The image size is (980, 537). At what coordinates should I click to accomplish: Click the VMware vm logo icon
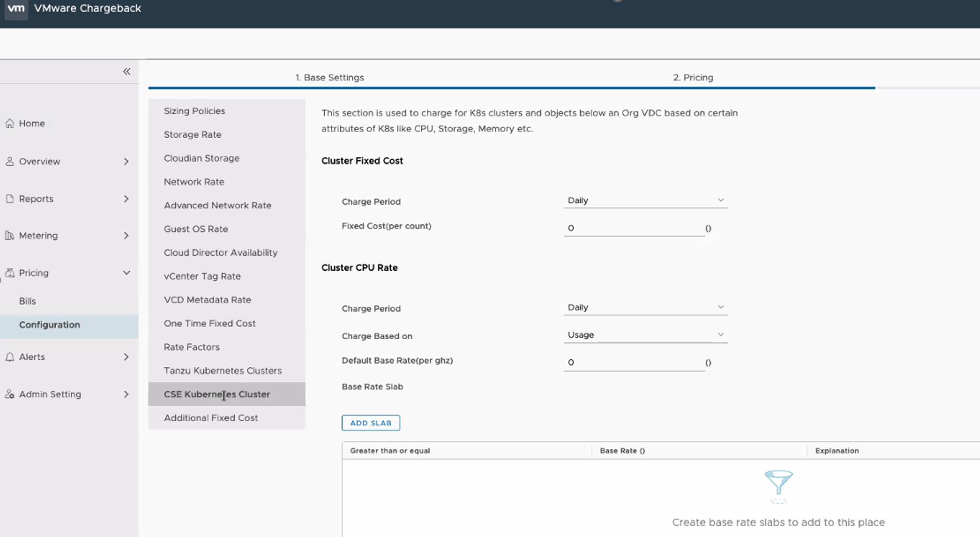tap(16, 9)
